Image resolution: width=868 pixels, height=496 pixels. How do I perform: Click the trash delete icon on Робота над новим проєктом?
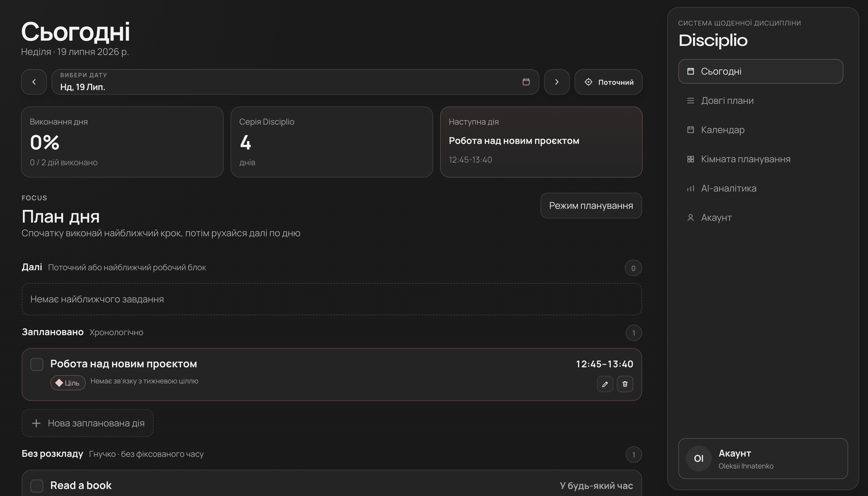point(625,384)
